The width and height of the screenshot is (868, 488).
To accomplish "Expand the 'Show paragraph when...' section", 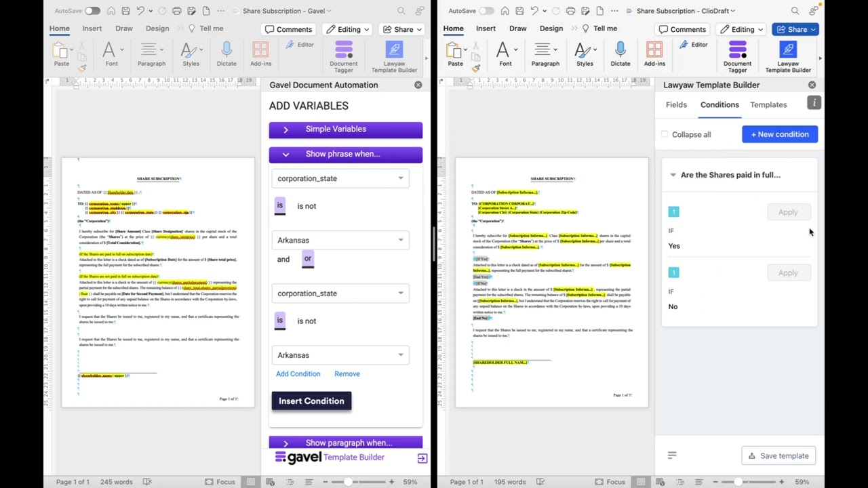I will click(346, 443).
